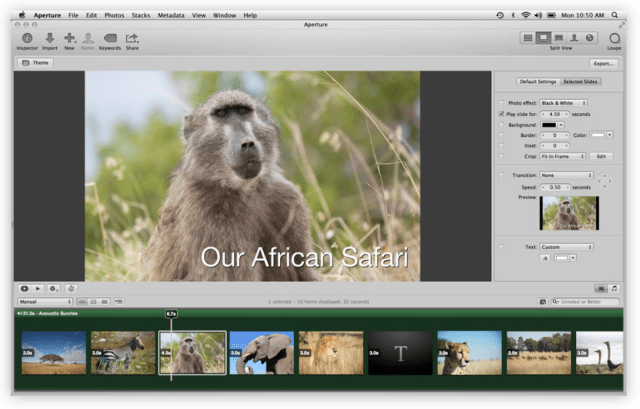640x409 pixels.
Task: Decrease the transition Speed stepper value
Action: [x=543, y=187]
